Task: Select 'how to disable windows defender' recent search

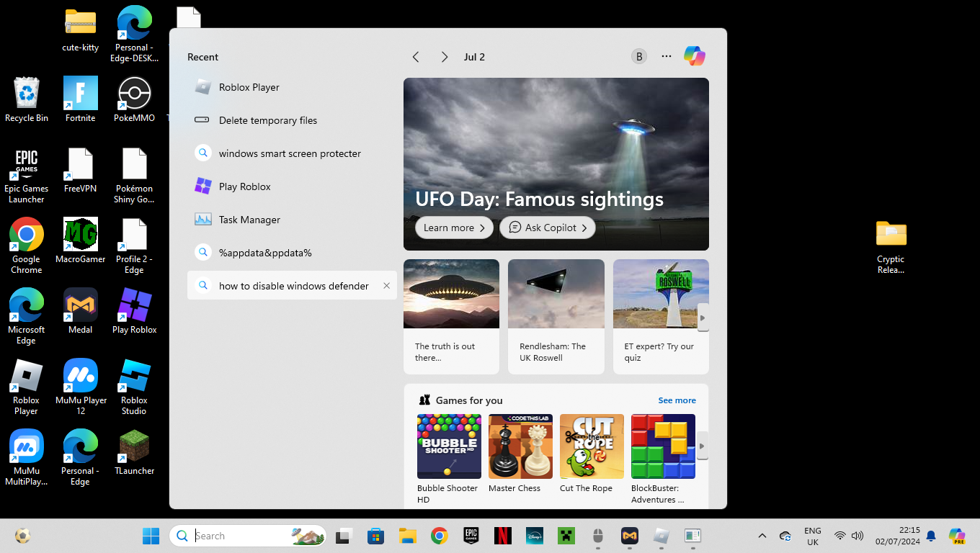Action: pyautogui.click(x=292, y=286)
